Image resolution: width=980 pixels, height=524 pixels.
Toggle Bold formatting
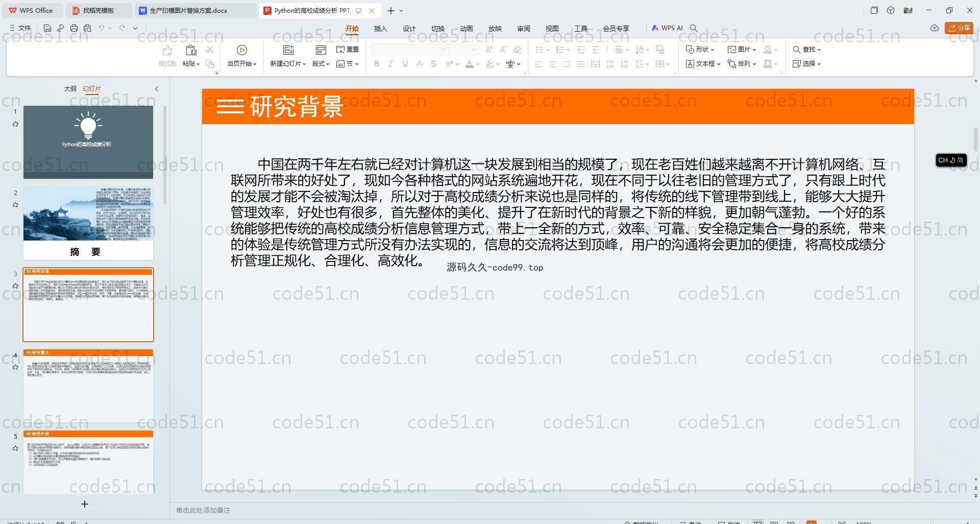[x=377, y=64]
